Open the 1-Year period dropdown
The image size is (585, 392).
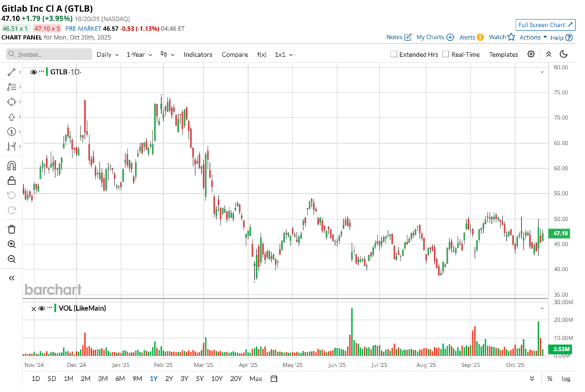coord(139,54)
